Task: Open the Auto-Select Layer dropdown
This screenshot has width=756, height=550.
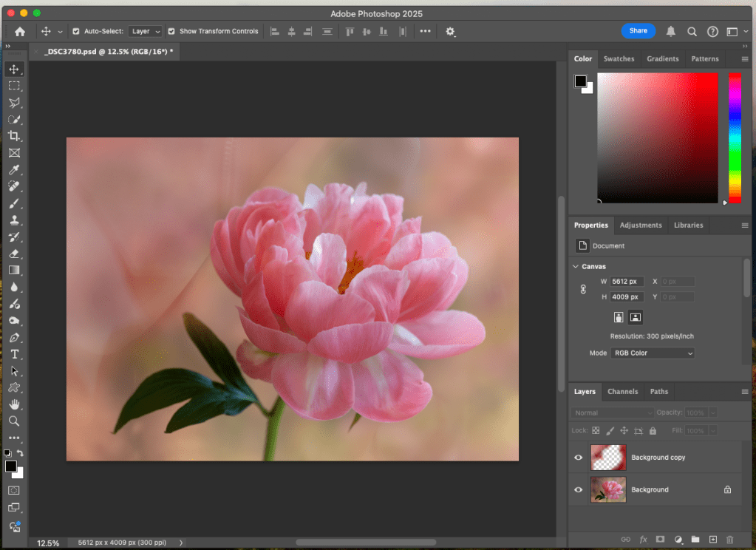Action: [146, 32]
